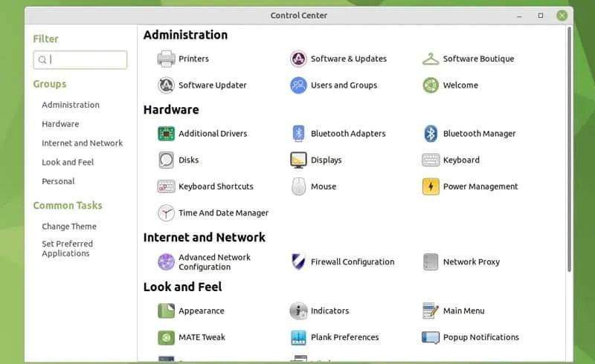
Task: Click the Time And Date Manager label
Action: click(x=224, y=213)
